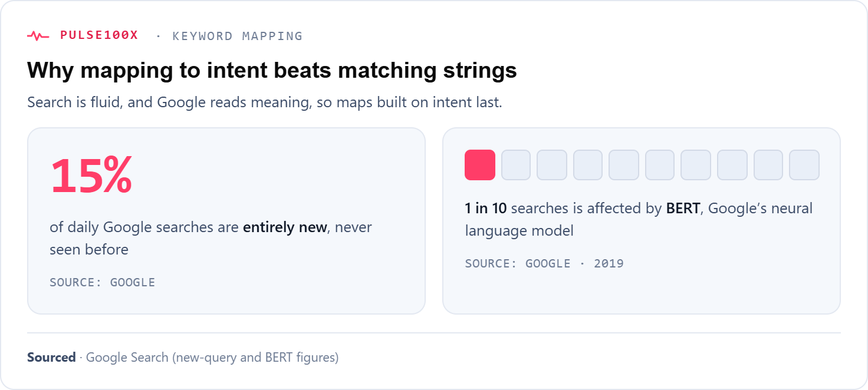Select the KEYWORD MAPPING label
The height and width of the screenshot is (390, 868).
pyautogui.click(x=238, y=36)
